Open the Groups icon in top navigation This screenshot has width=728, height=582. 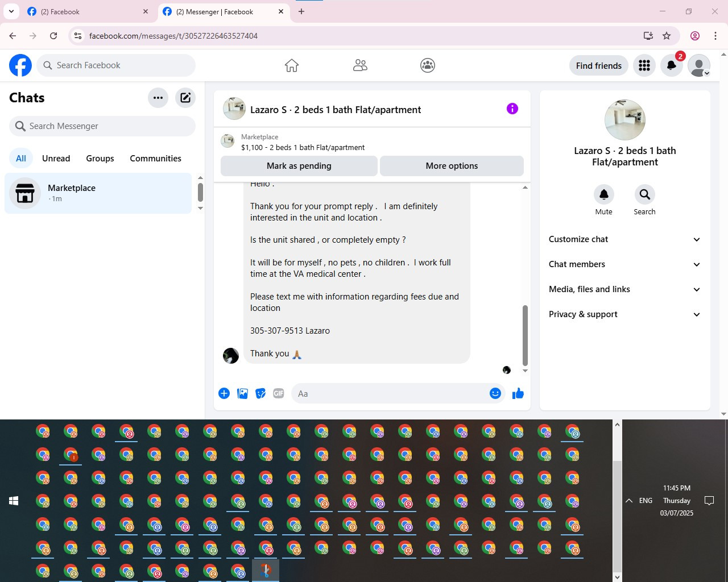pyautogui.click(x=428, y=65)
